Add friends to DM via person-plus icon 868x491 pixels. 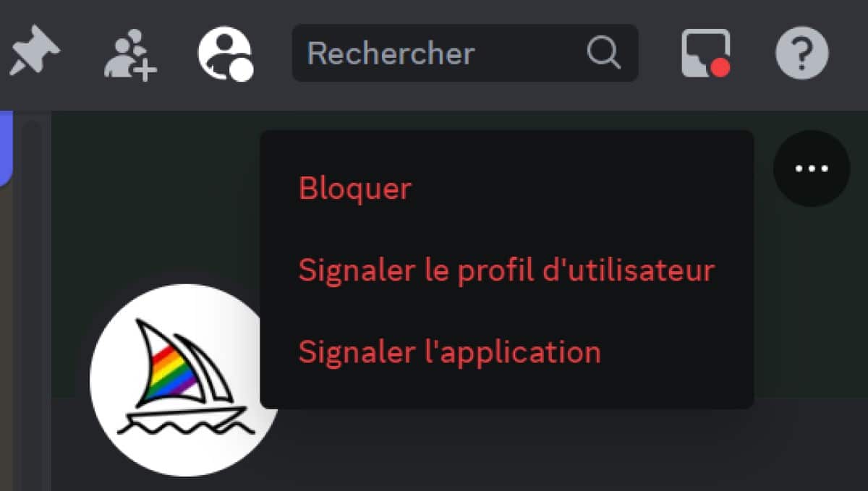[130, 55]
